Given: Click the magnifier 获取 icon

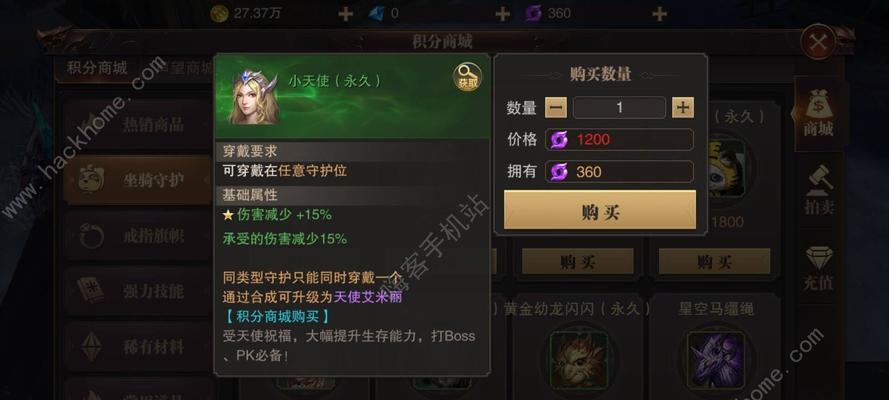Looking at the screenshot, I should click(468, 76).
